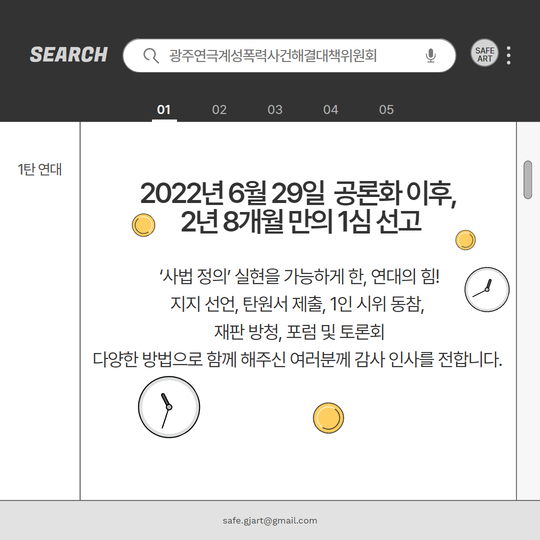540x540 pixels.
Task: Switch to tab 02
Action: click(219, 110)
